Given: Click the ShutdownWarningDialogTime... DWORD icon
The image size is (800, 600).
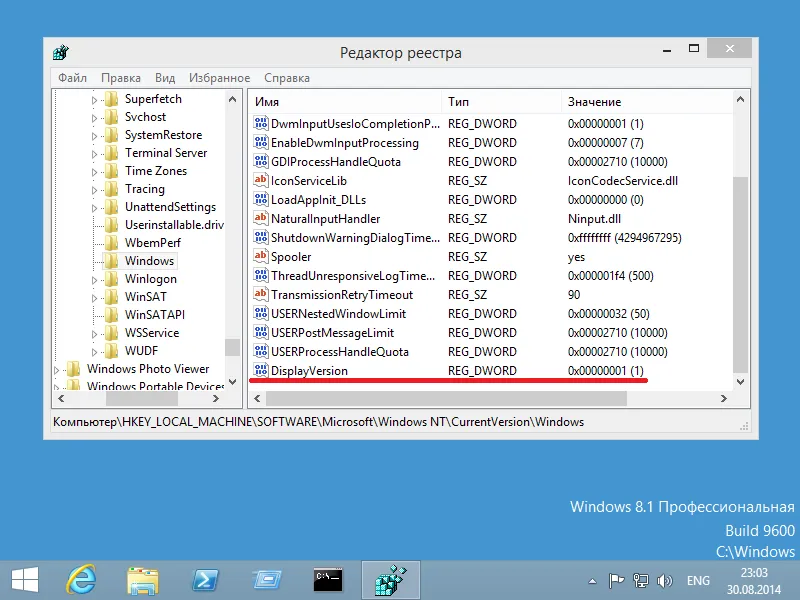Looking at the screenshot, I should [x=261, y=237].
